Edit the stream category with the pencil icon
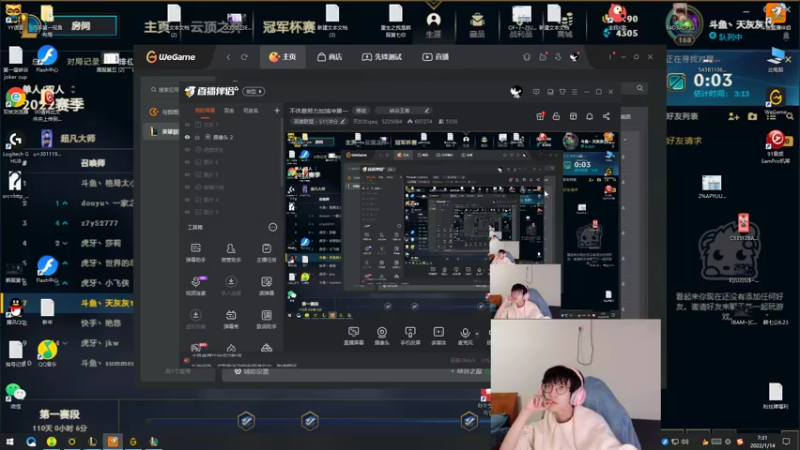 [x=343, y=121]
